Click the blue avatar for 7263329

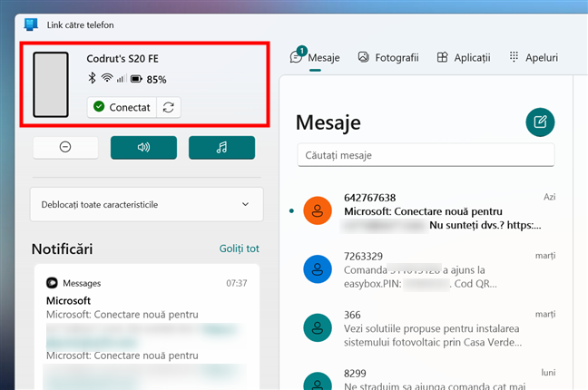[318, 269]
